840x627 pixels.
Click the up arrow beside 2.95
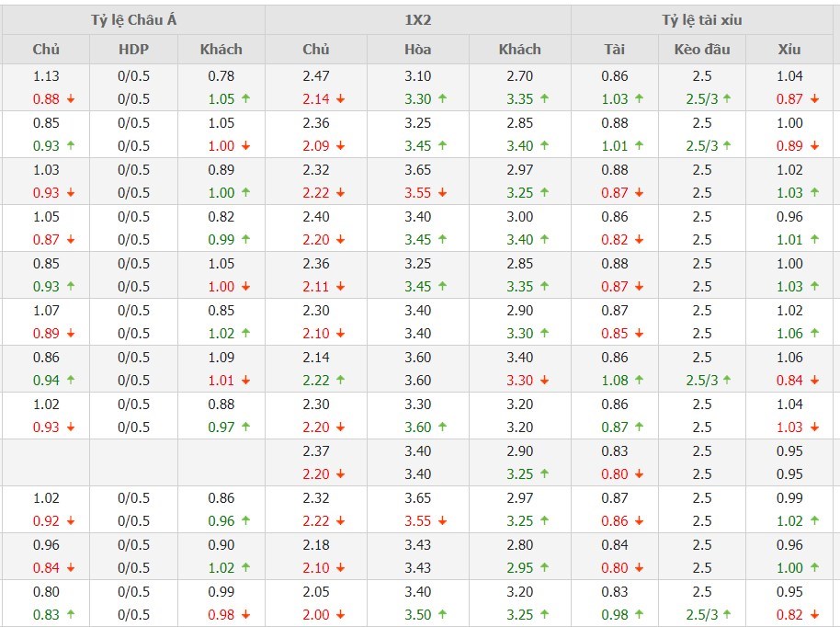[x=544, y=568]
